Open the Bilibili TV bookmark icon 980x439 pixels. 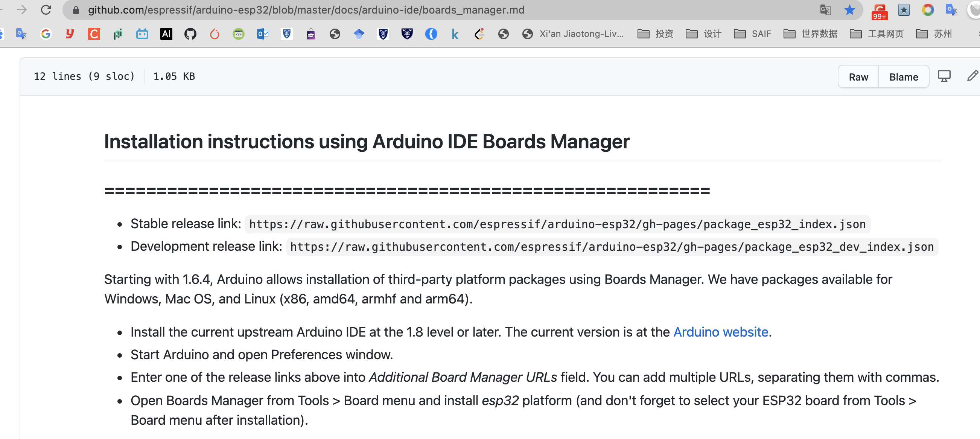click(142, 34)
